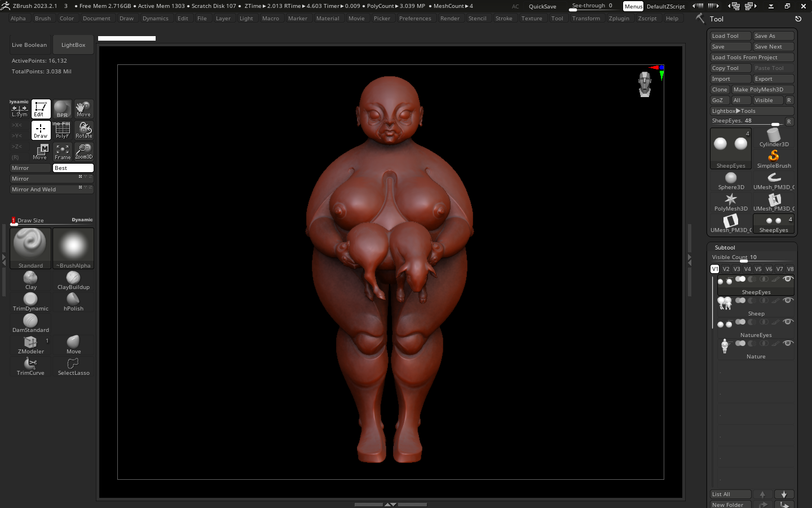Open the Mirror axis Best option
Image resolution: width=812 pixels, height=508 pixels.
click(73, 168)
